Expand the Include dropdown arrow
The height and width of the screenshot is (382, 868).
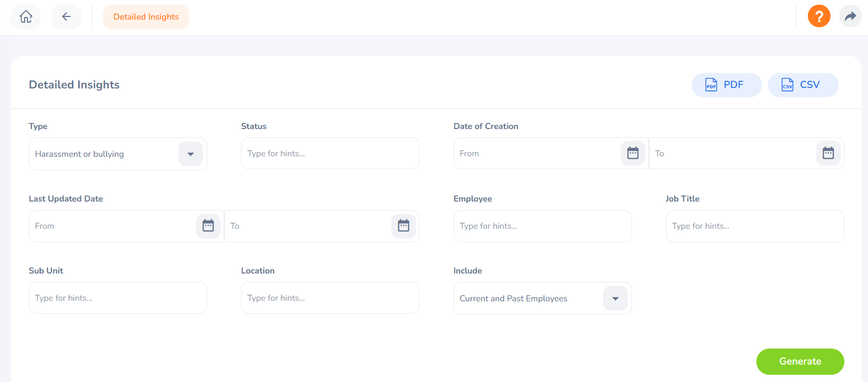[615, 298]
